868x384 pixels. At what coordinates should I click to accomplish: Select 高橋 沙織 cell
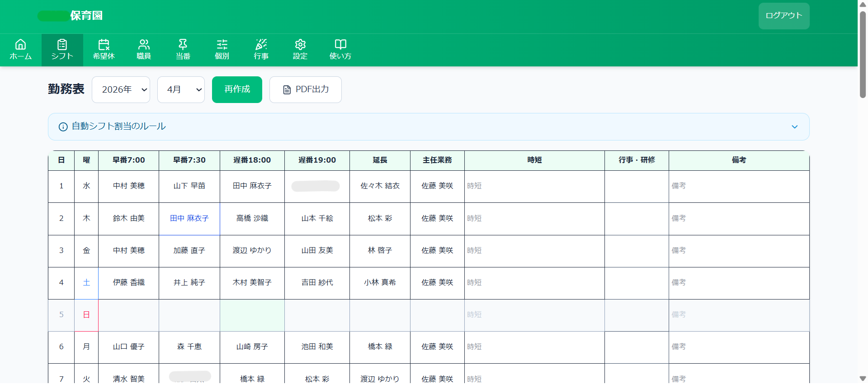click(252, 219)
